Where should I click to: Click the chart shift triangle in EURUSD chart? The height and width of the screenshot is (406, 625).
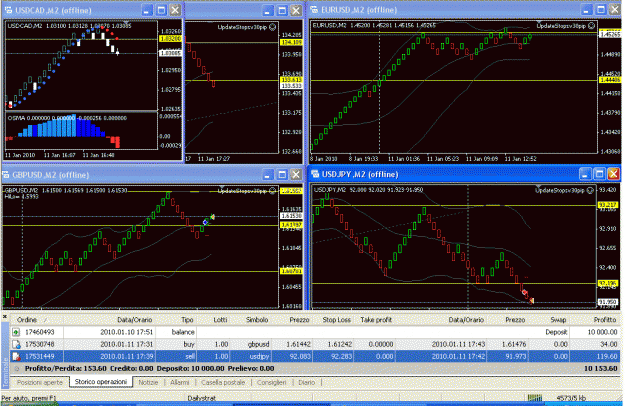(539, 22)
